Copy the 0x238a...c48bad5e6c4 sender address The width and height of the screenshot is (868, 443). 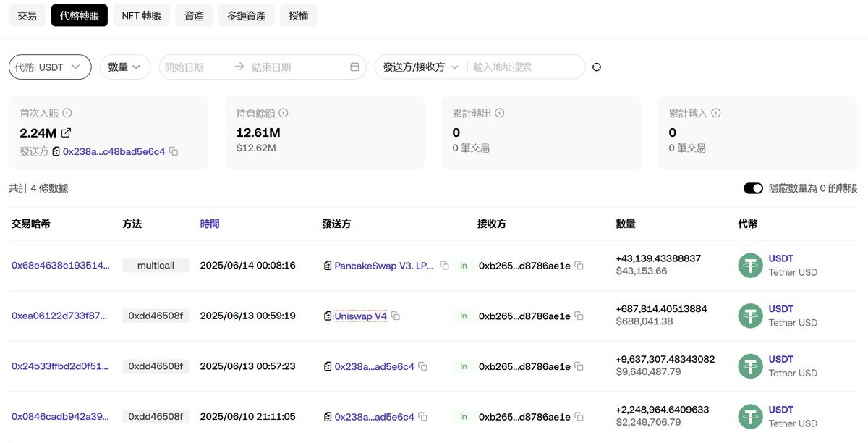(x=174, y=151)
